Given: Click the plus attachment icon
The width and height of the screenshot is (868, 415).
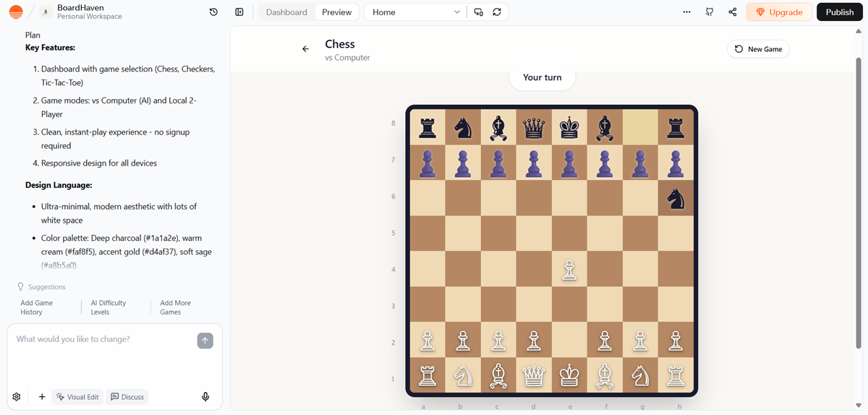Looking at the screenshot, I should coord(42,397).
